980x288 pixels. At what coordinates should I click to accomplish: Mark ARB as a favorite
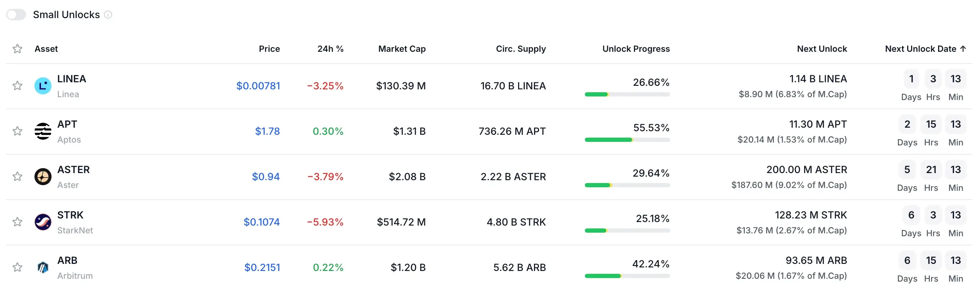pyautogui.click(x=17, y=267)
